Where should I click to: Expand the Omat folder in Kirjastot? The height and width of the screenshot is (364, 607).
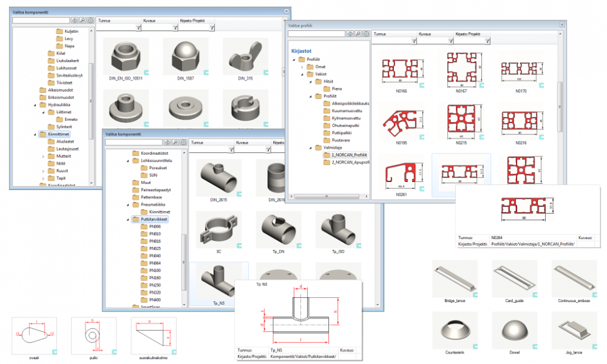click(301, 67)
